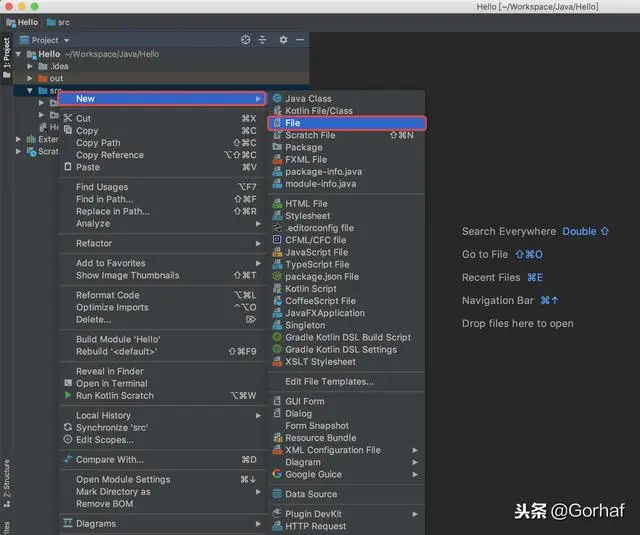Image resolution: width=640 pixels, height=535 pixels.
Task: Open Project panel settings gear
Action: (x=283, y=40)
